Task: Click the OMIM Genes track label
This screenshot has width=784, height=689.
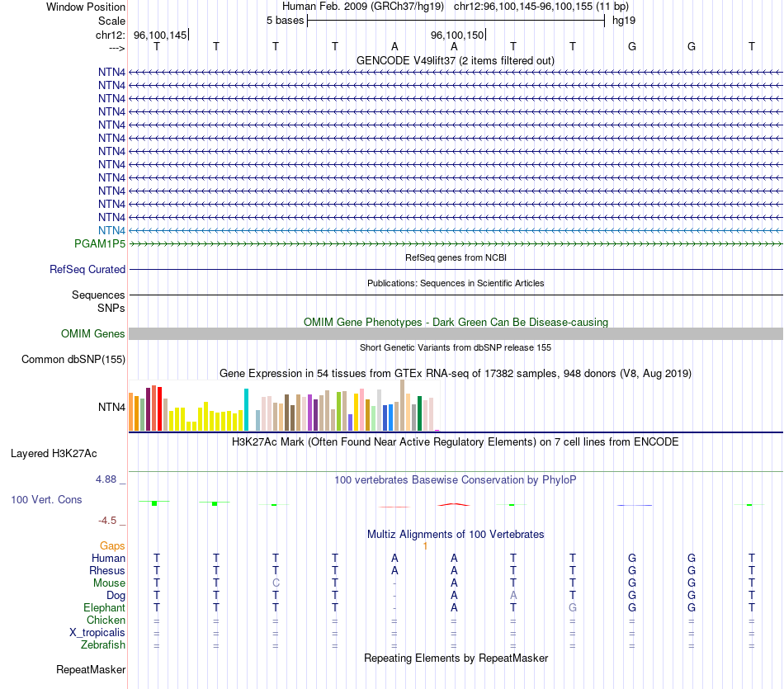Action: (x=92, y=333)
